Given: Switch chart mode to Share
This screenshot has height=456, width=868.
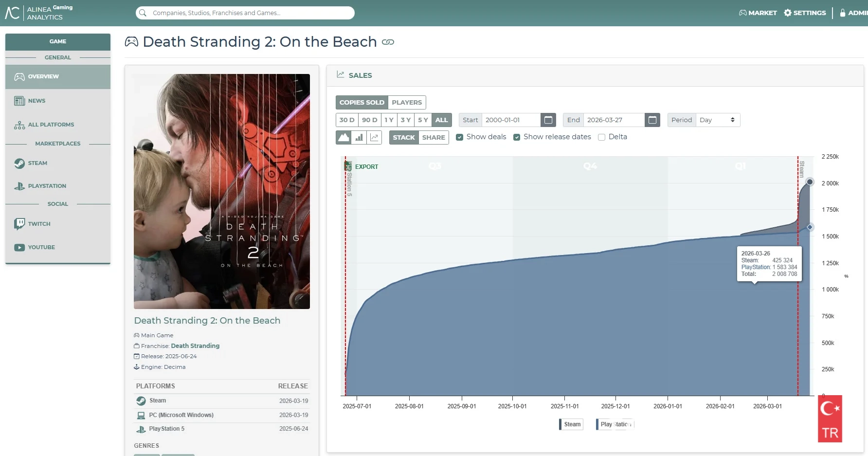Looking at the screenshot, I should (x=434, y=138).
